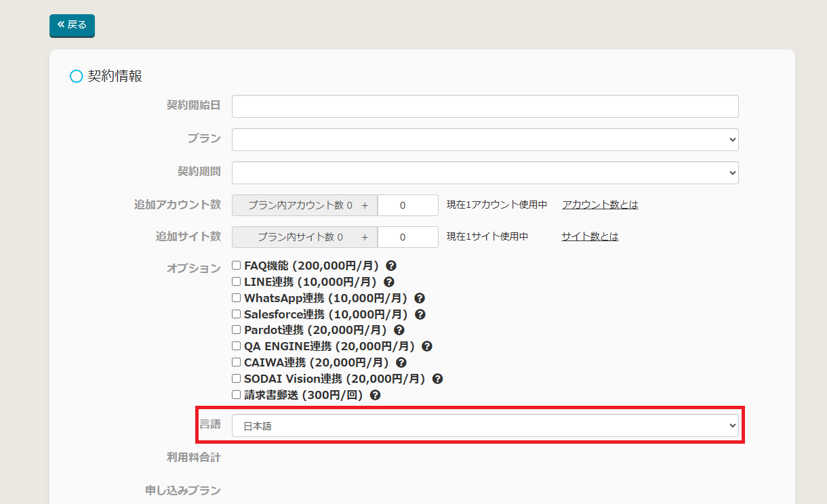Click the 戻る back button
Image resolution: width=827 pixels, height=504 pixels.
coord(72,25)
